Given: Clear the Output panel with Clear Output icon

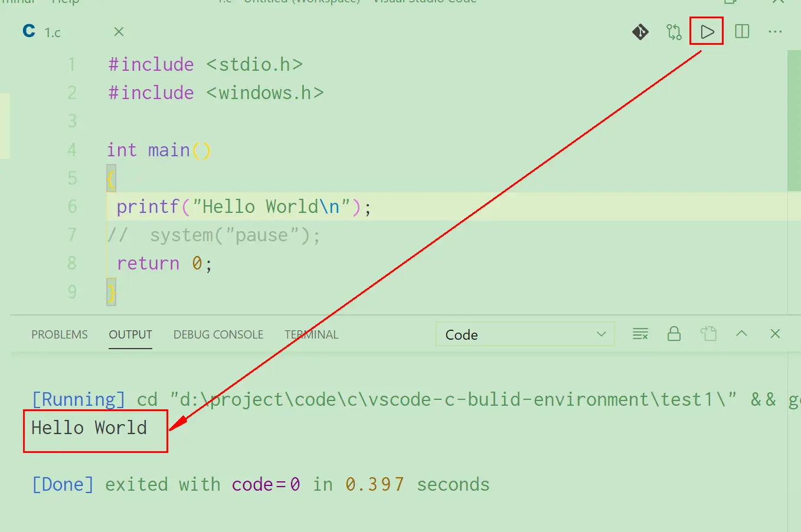Looking at the screenshot, I should [x=640, y=334].
